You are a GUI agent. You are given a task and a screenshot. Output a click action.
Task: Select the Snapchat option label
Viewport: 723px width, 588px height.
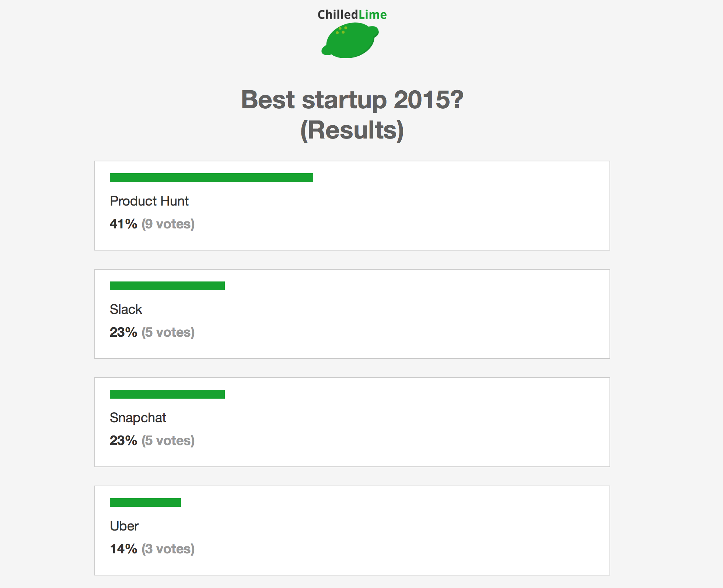point(138,418)
